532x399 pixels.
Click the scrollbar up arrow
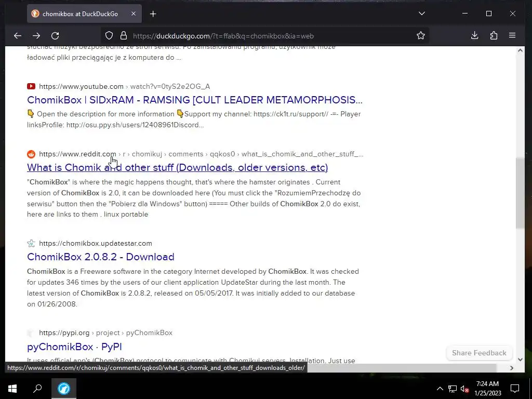(520, 50)
